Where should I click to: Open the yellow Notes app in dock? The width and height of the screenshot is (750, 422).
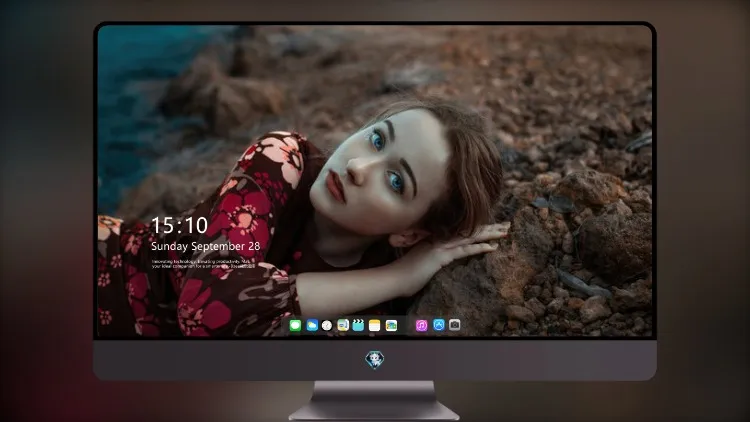(375, 326)
